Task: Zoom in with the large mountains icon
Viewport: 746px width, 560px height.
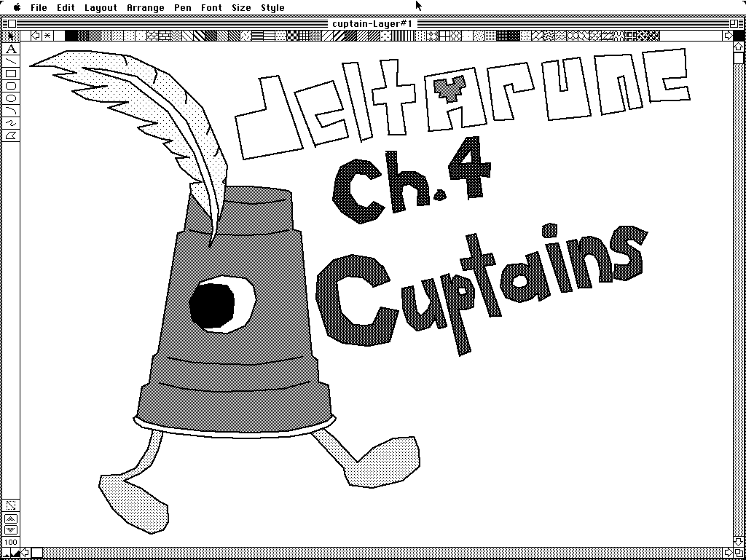Action: pyautogui.click(x=15, y=553)
